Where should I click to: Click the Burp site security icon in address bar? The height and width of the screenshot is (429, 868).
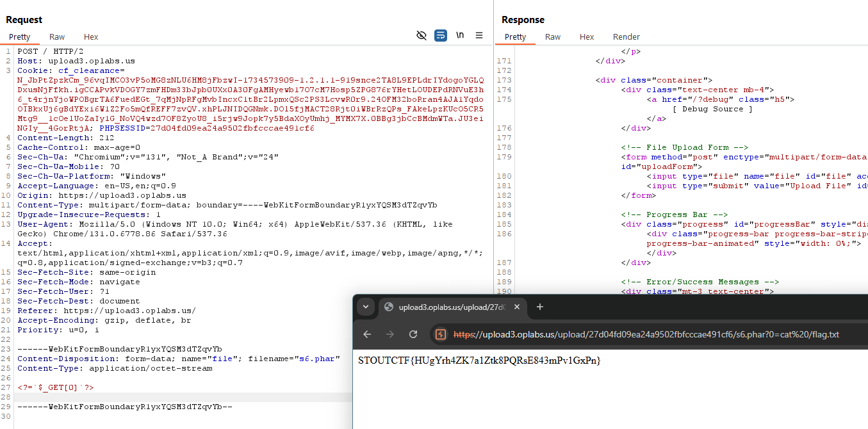pyautogui.click(x=441, y=334)
